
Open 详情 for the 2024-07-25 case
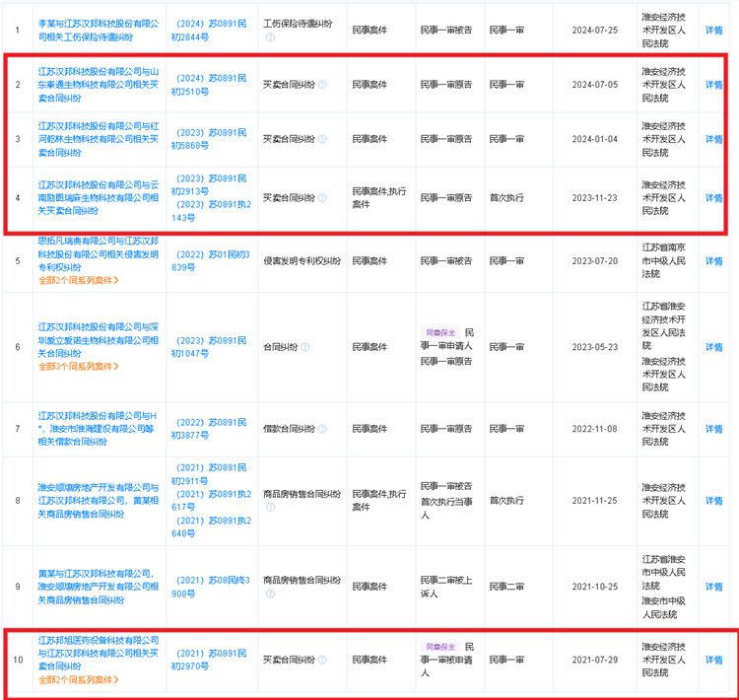tap(713, 31)
